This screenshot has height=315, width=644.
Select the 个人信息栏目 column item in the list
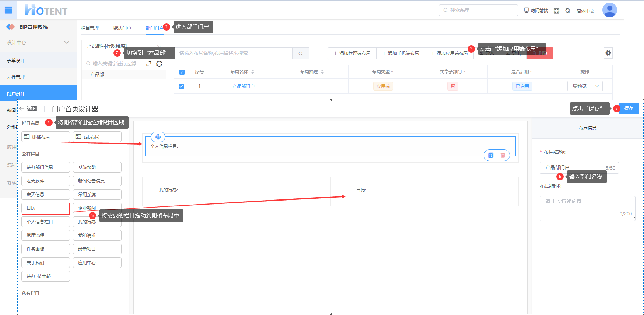(46, 222)
